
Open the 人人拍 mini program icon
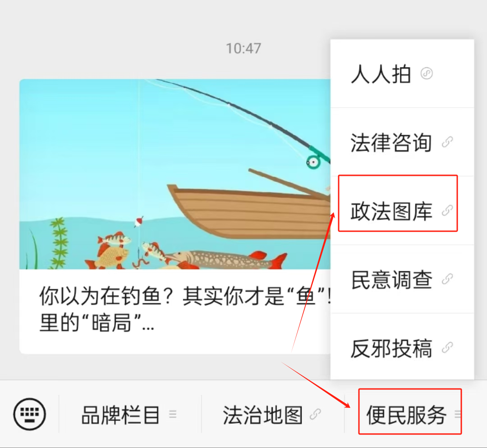coord(427,73)
